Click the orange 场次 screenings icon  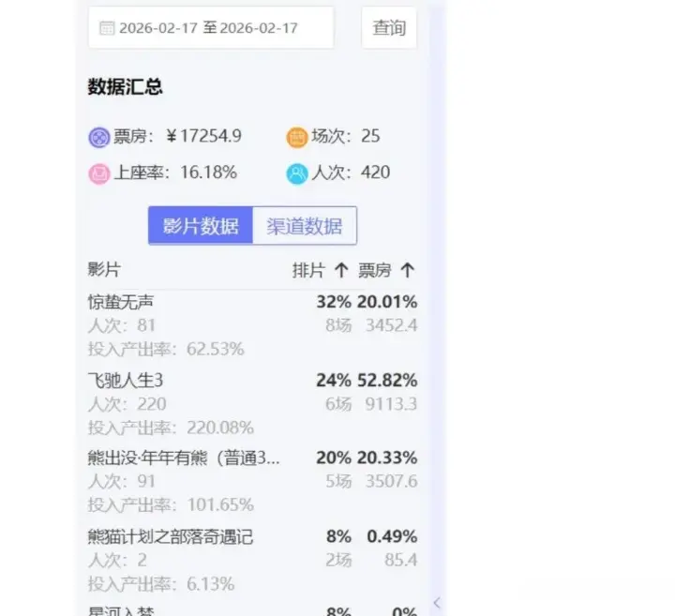pyautogui.click(x=297, y=137)
